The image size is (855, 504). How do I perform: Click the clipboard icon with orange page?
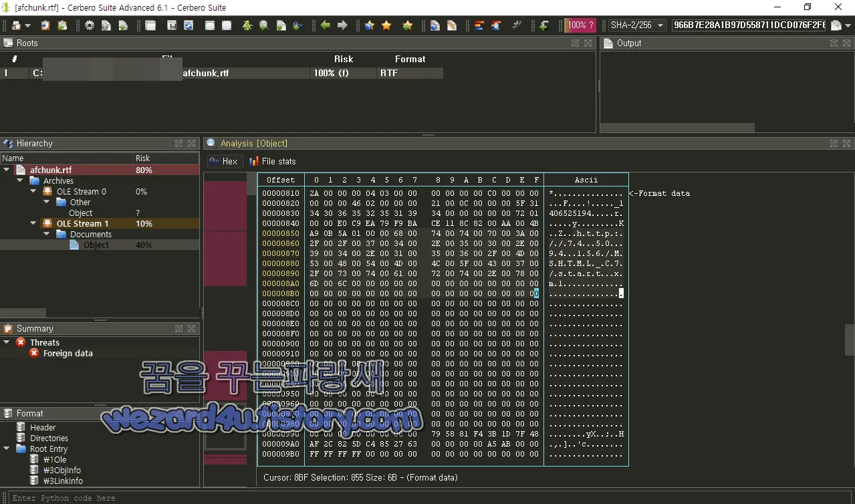point(45,25)
